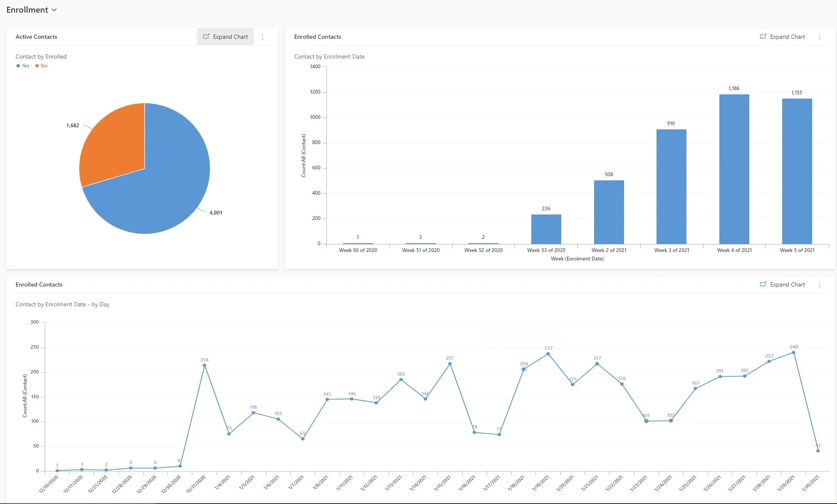Click the highlighted 206 data point on 1/18/2021
Viewport: 837px width, 504px height.
(524, 369)
